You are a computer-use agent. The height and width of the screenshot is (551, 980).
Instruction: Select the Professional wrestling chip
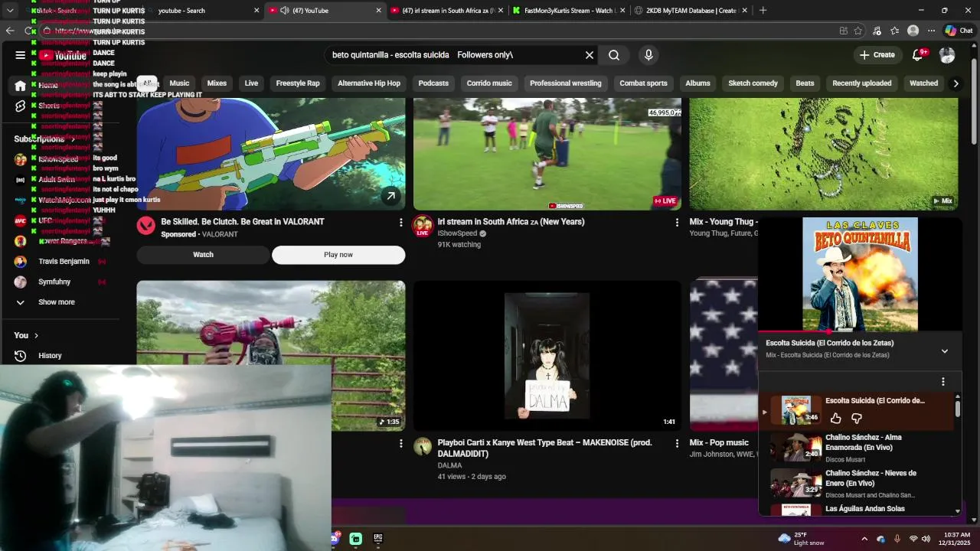pyautogui.click(x=566, y=83)
